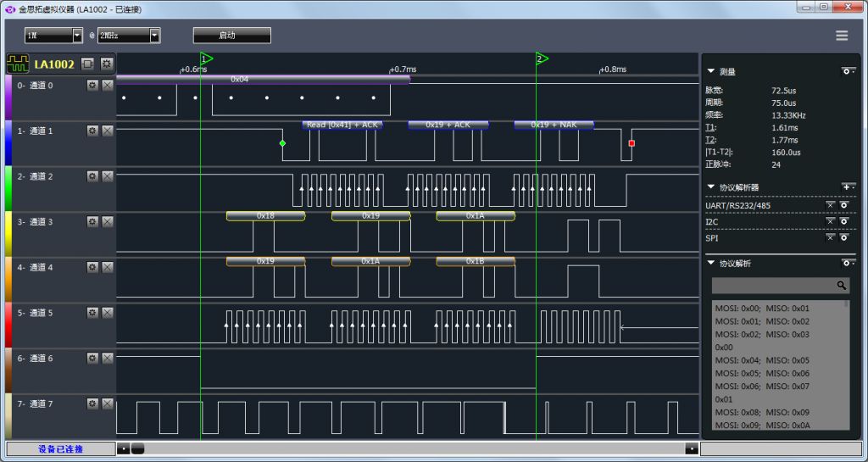Open the measurement panel gear options
Image resolution: width=868 pixels, height=462 pixels.
[x=848, y=71]
